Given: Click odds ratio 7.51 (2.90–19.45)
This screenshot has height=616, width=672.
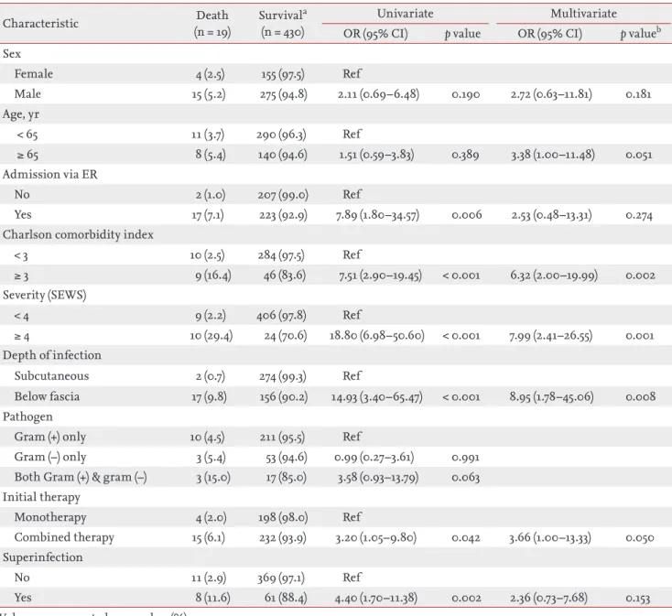Looking at the screenshot, I should coord(380,276).
